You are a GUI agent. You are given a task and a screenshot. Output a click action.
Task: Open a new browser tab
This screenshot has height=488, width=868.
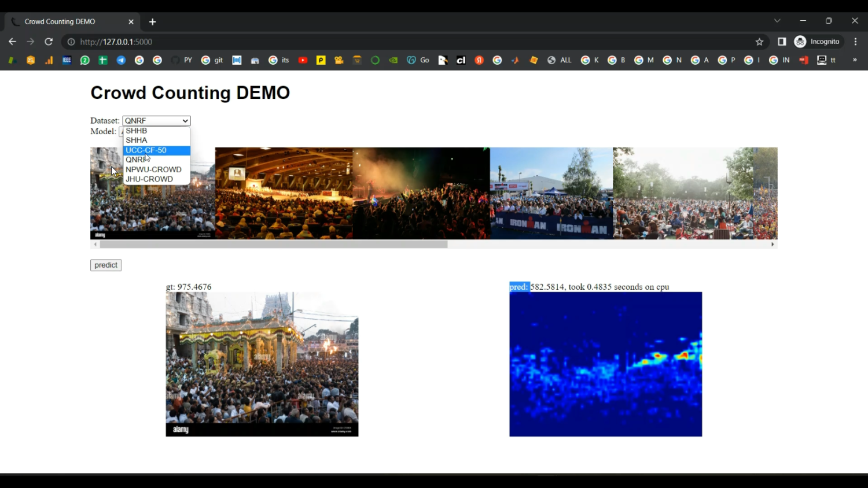(x=153, y=22)
